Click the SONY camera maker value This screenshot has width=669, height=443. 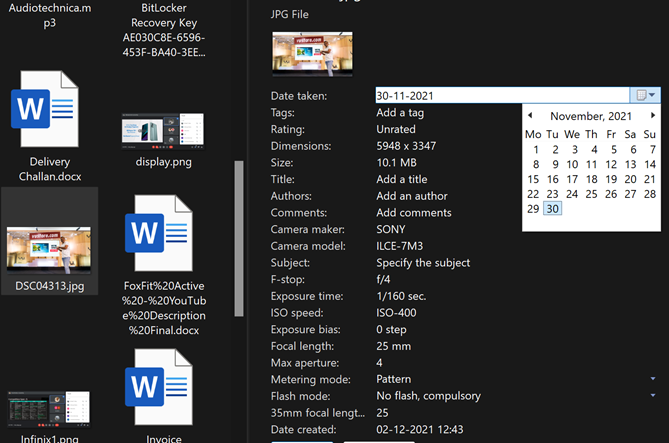[x=390, y=229]
